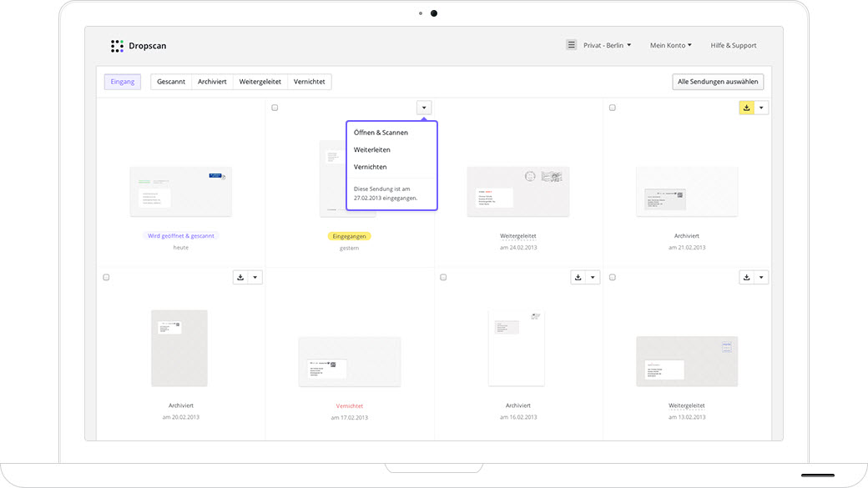Click Alle Sendungen auswählen
The height and width of the screenshot is (488, 868).
tap(718, 81)
